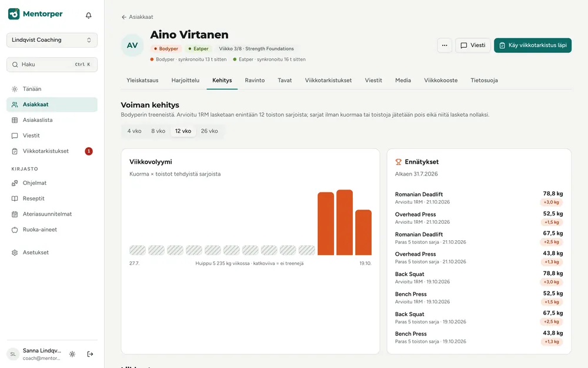Open the notifications bell

(89, 15)
